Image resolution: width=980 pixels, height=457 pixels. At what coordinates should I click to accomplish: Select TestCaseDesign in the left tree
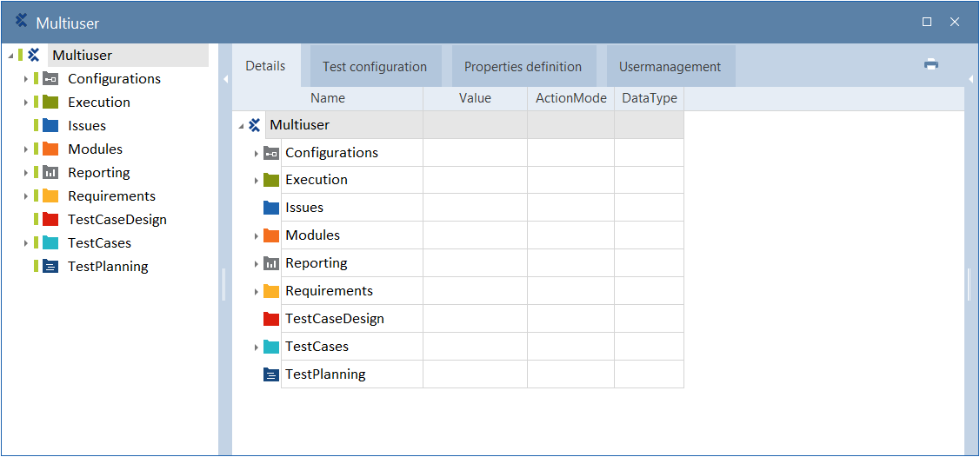pyautogui.click(x=117, y=220)
